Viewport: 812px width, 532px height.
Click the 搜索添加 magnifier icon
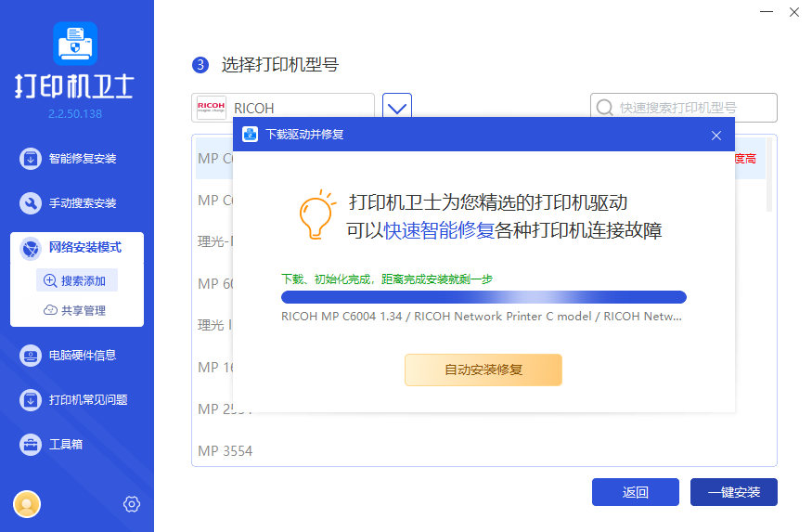pyautogui.click(x=50, y=280)
